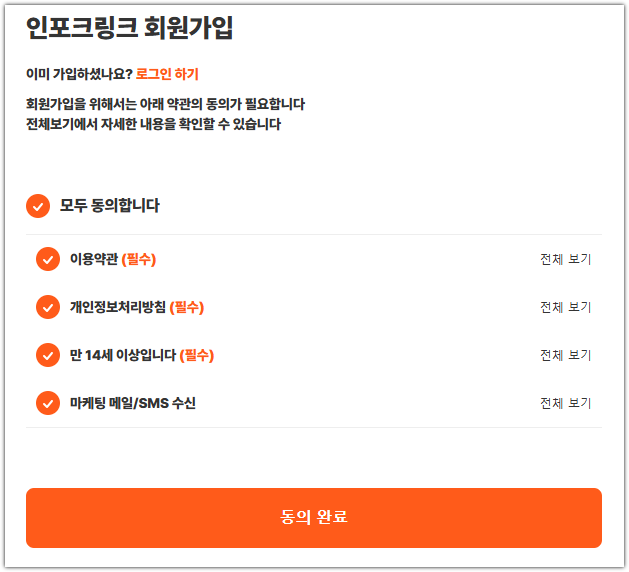View full text for 만 14세 이상입니다
629x572 pixels.
tap(566, 355)
